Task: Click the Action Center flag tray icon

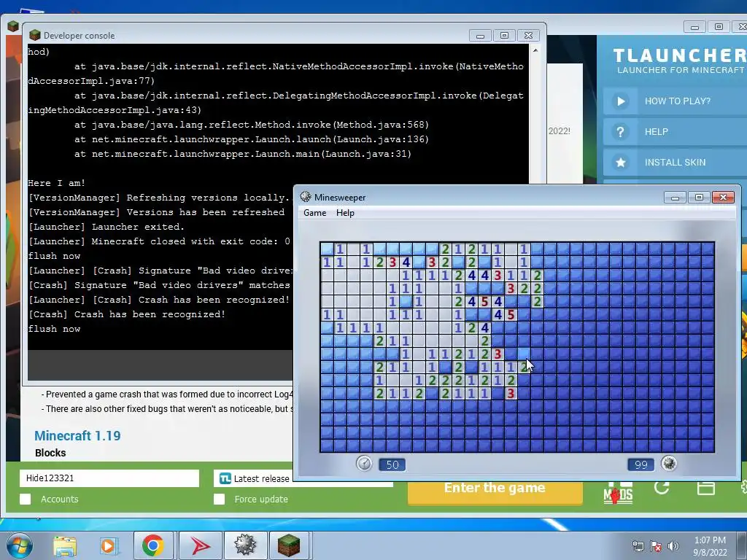Action: [656, 546]
